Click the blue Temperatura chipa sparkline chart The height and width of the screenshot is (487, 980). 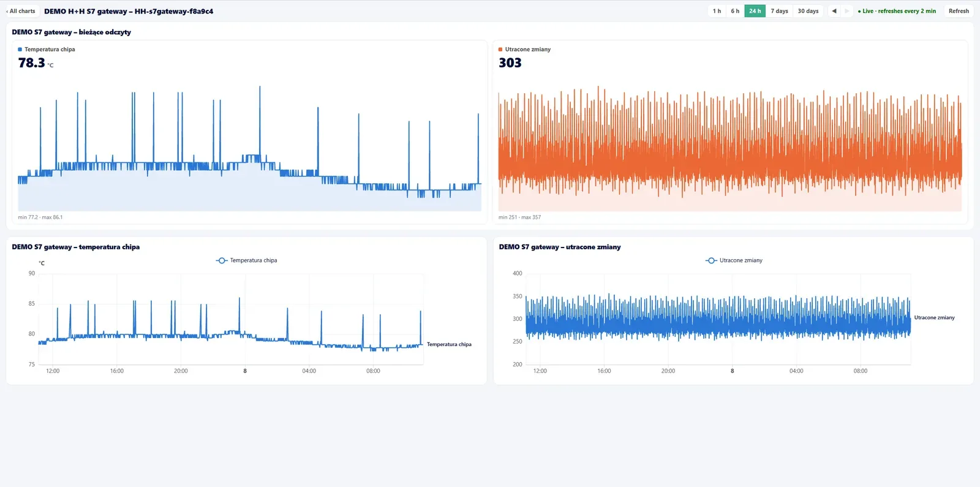249,149
